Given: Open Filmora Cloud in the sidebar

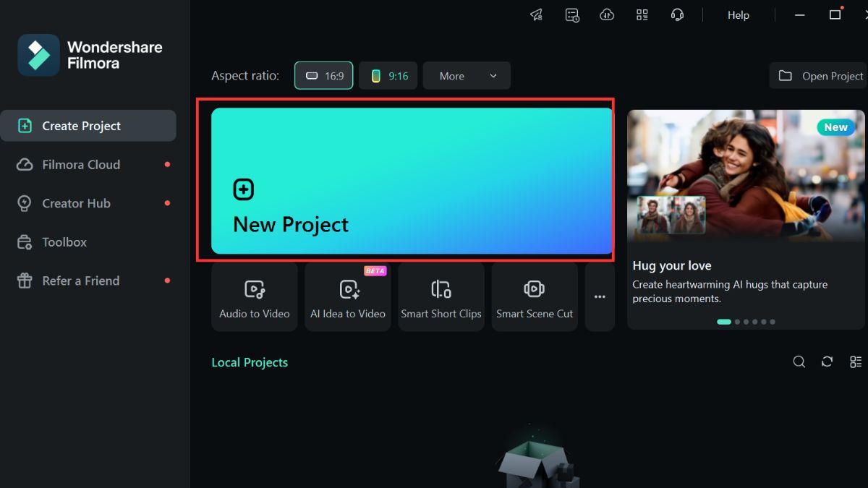Looking at the screenshot, I should click(88, 165).
